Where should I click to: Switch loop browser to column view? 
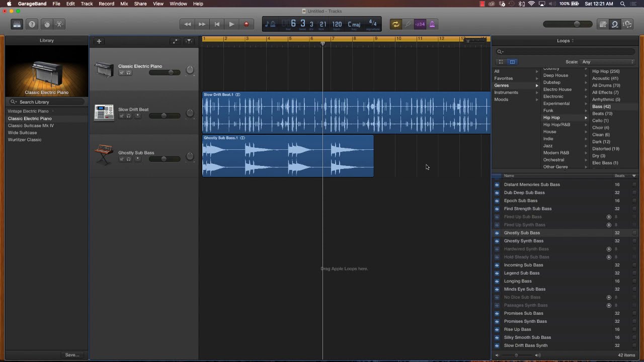coord(512,62)
